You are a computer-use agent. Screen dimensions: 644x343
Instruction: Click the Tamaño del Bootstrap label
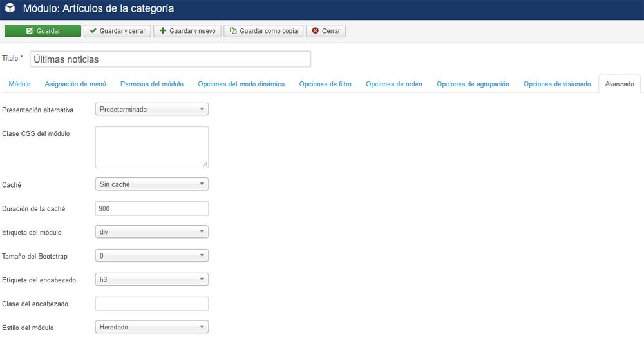35,256
